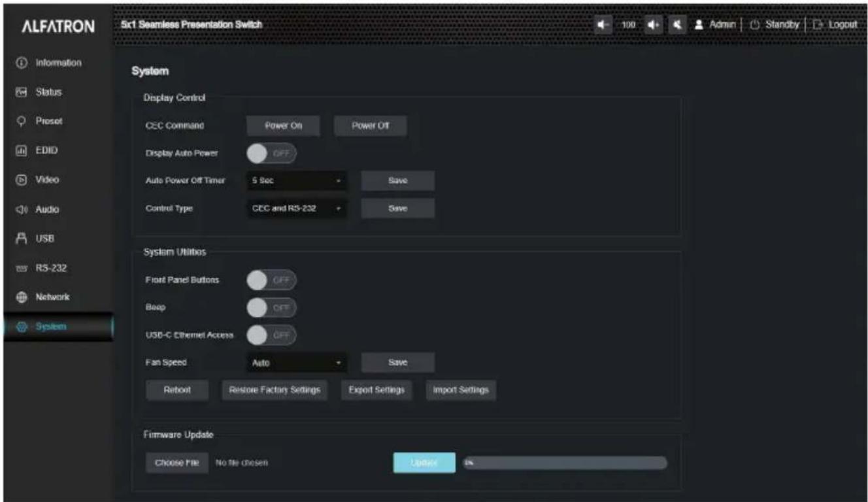Screen dimensions: 868x502
Task: Click the Admin user icon
Action: 699,24
